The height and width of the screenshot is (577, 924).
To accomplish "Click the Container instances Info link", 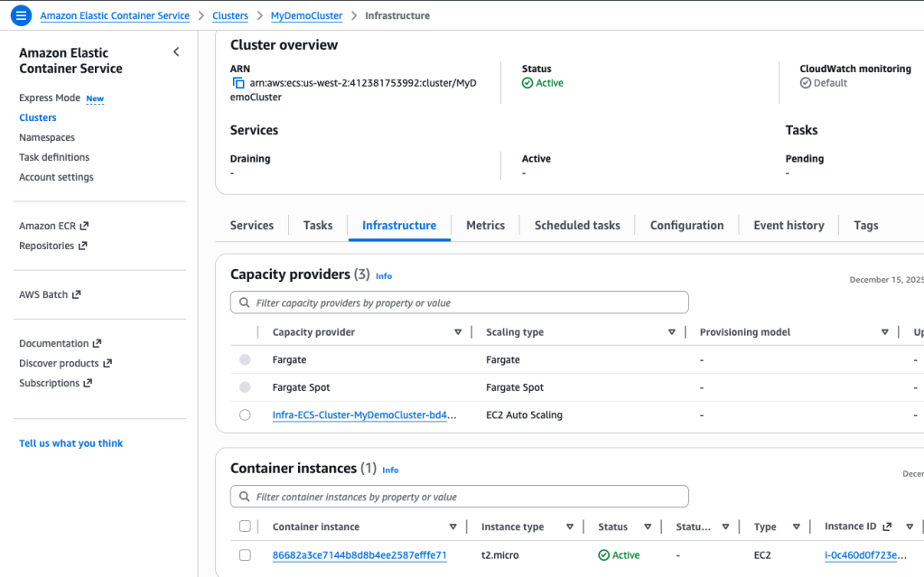I will coord(390,470).
